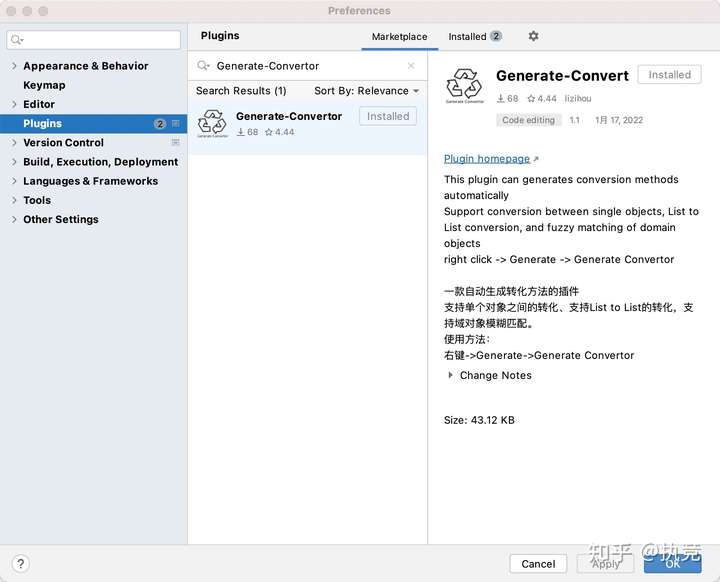Expand Appearance & Behavior tree node
The height and width of the screenshot is (582, 720).
coord(14,66)
